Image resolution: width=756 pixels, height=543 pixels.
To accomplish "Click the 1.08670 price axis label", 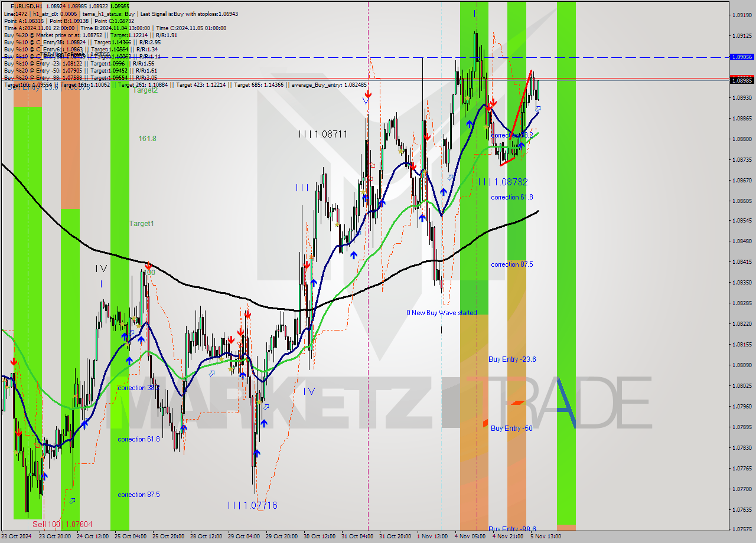I will click(x=742, y=180).
